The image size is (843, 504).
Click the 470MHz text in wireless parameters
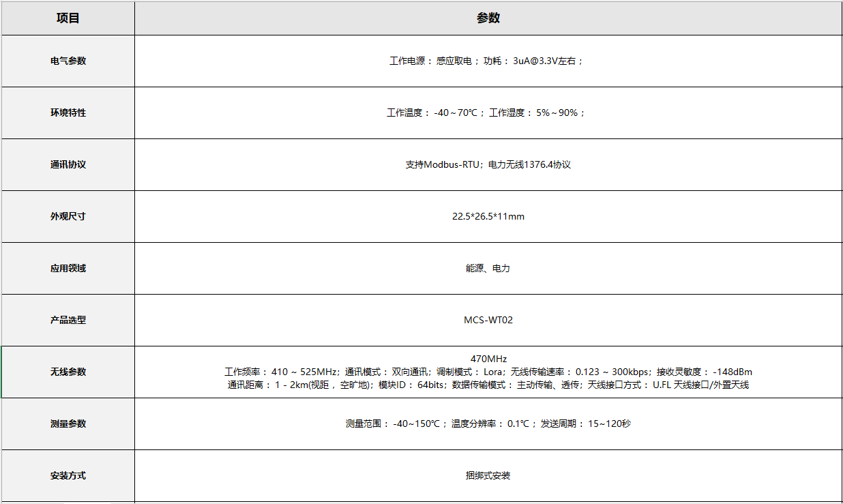click(x=488, y=359)
